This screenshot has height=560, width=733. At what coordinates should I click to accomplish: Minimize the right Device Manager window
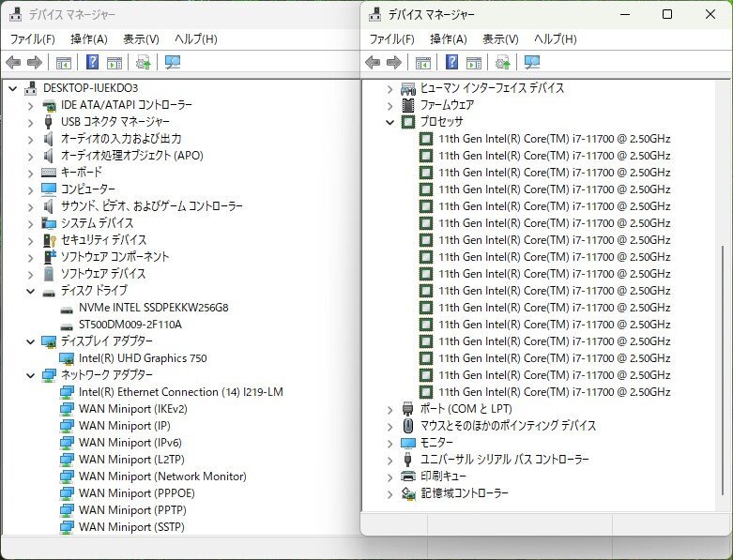pyautogui.click(x=625, y=14)
